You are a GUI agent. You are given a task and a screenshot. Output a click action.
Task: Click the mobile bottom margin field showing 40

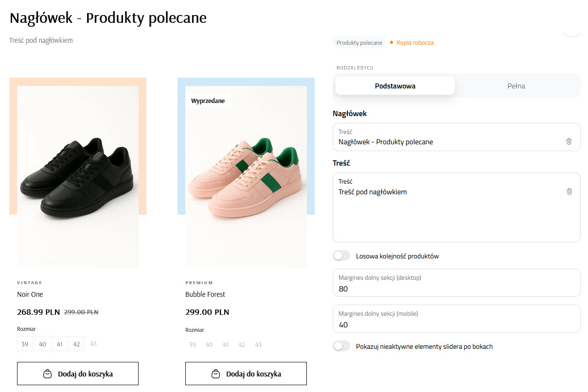456,319
